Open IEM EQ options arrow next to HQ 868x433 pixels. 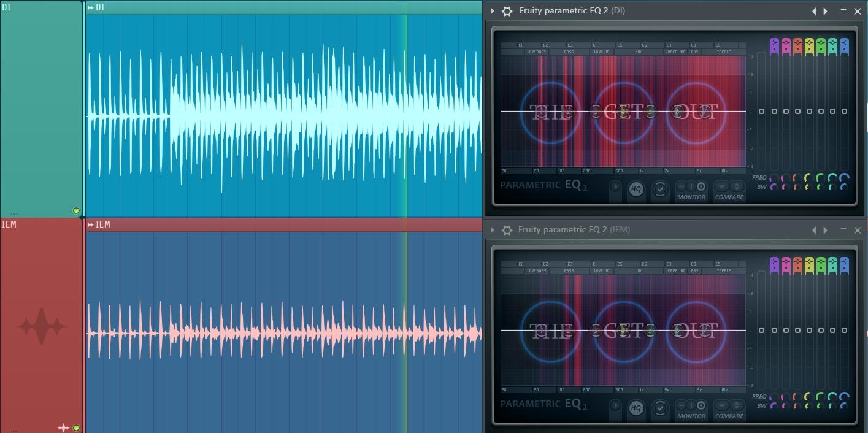tap(615, 406)
